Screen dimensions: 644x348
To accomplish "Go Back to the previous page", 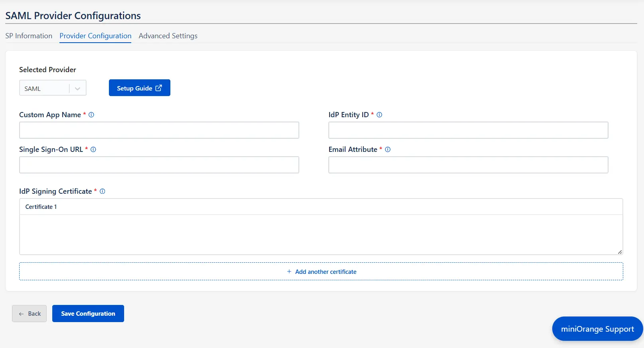I will point(30,314).
